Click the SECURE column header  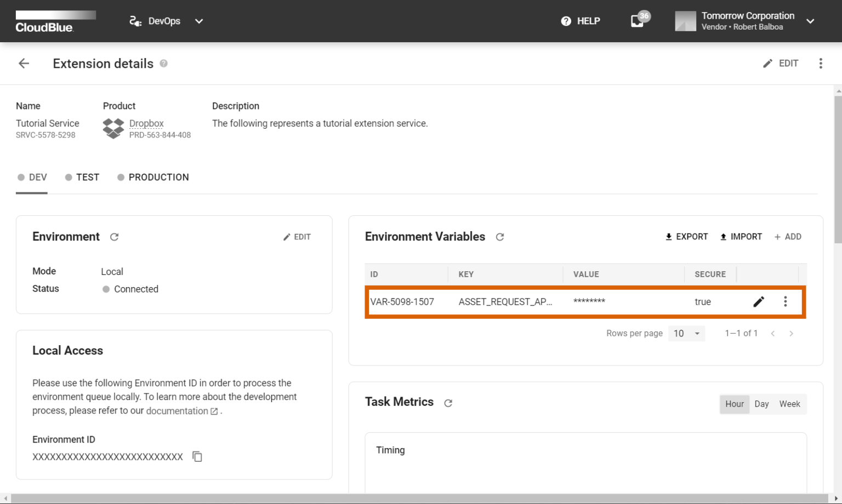point(710,274)
